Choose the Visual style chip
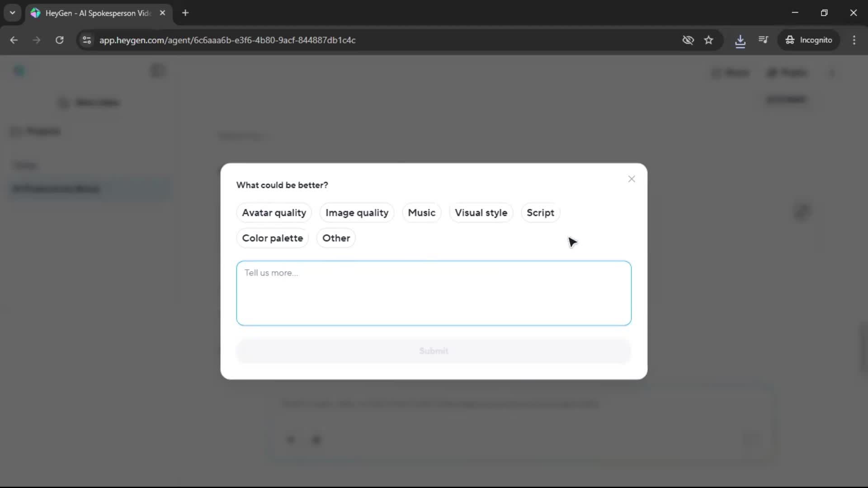Image resolution: width=868 pixels, height=488 pixels. coord(481,213)
